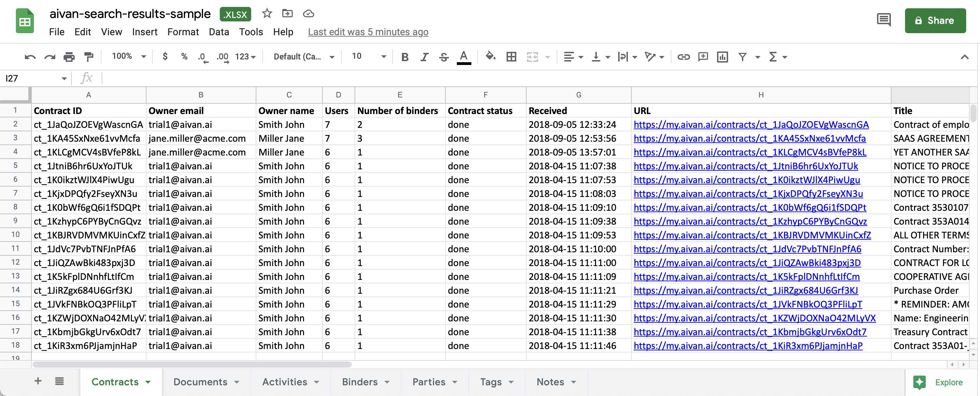Insert link icon in toolbar
The height and width of the screenshot is (396, 980).
pos(683,57)
